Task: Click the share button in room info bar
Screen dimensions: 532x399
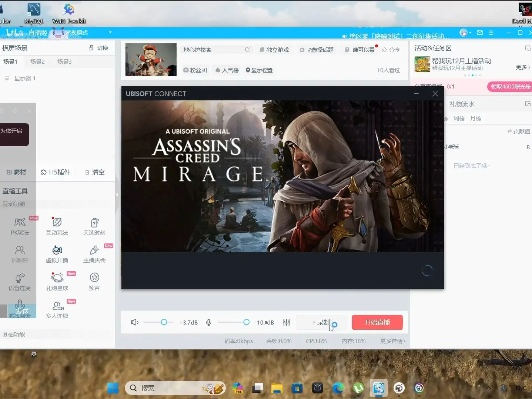Action: tap(391, 50)
